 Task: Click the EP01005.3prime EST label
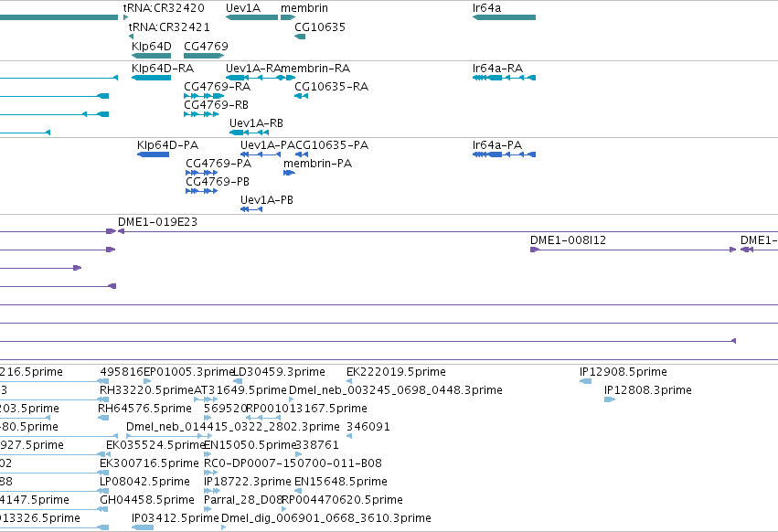click(188, 372)
